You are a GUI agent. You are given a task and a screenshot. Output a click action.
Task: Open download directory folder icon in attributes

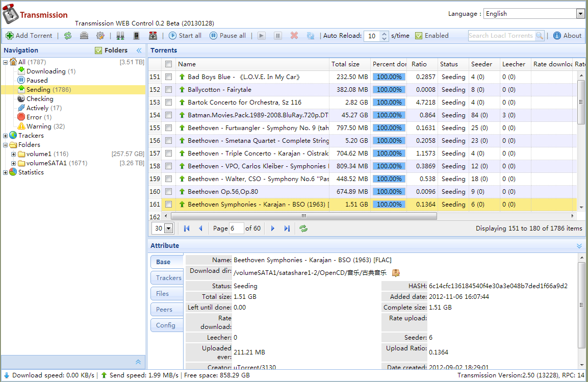pyautogui.click(x=396, y=273)
